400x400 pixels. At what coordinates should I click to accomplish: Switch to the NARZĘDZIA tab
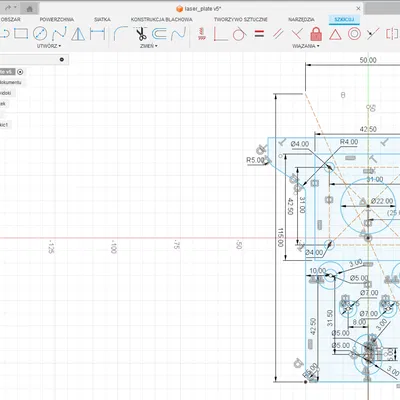301,20
